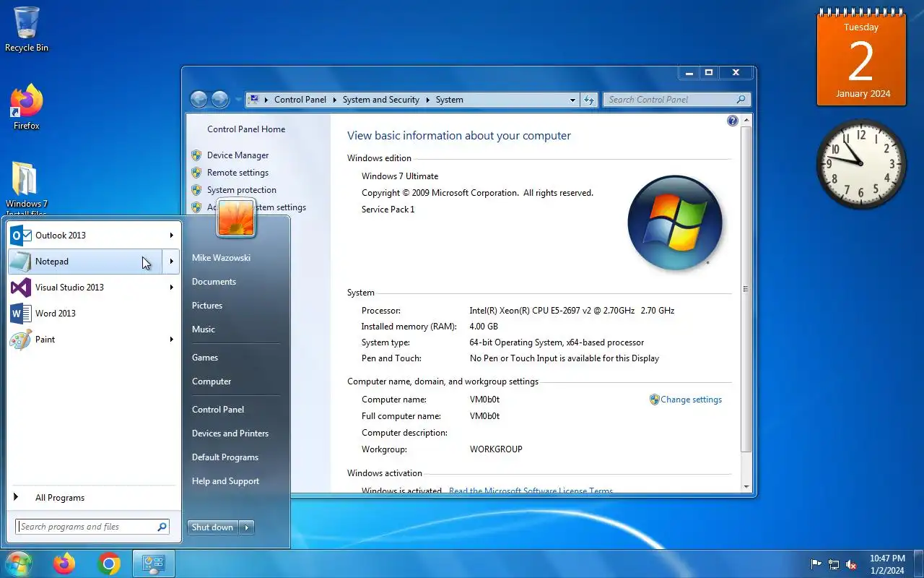Open Google Chrome from the taskbar
Viewport: 924px width, 578px height.
pos(109,564)
